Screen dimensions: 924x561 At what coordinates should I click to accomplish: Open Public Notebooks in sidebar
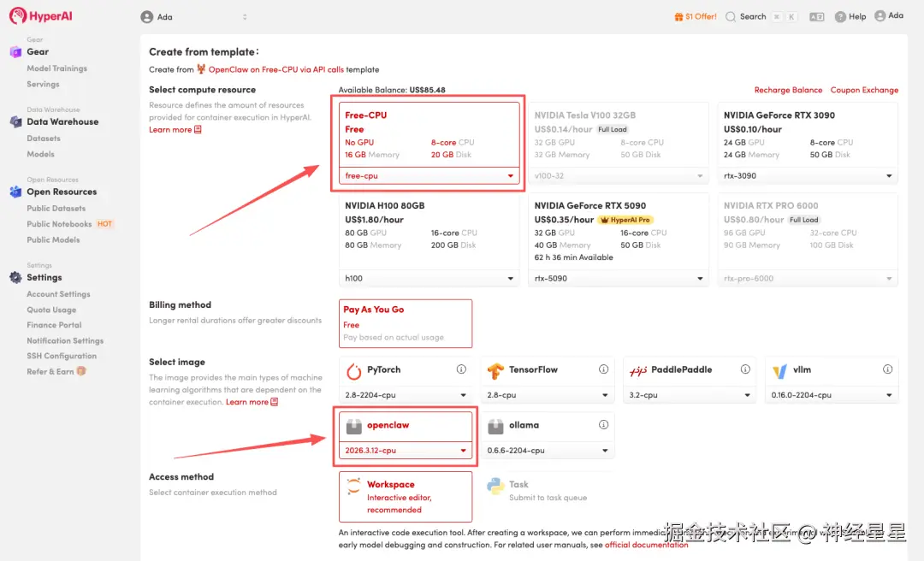59,224
